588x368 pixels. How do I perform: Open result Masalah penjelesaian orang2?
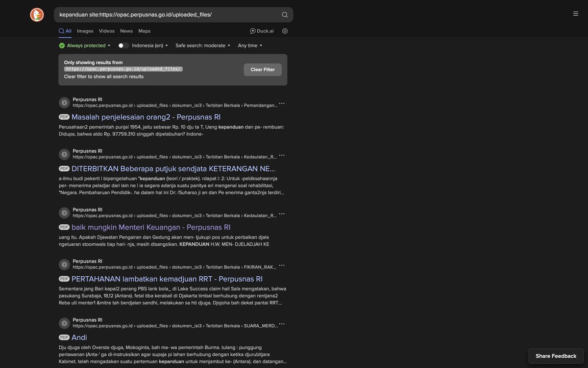[146, 117]
